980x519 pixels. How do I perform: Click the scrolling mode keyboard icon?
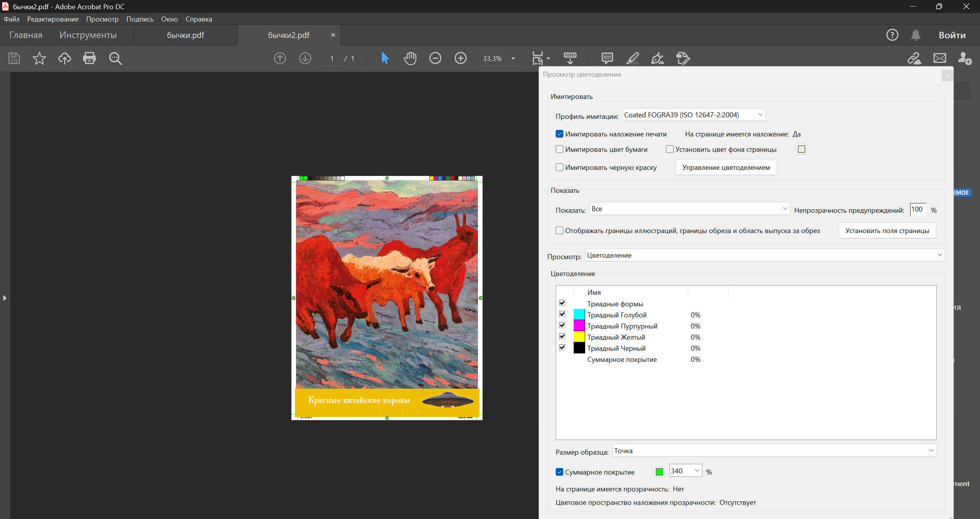click(x=570, y=58)
